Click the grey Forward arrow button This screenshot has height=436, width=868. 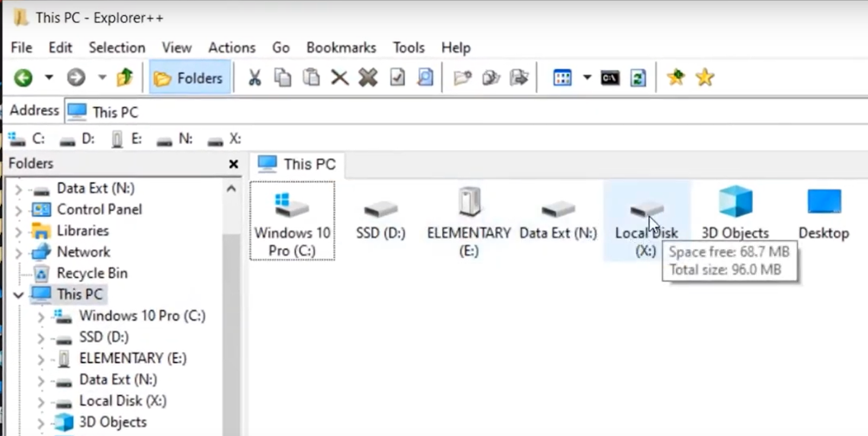point(76,78)
